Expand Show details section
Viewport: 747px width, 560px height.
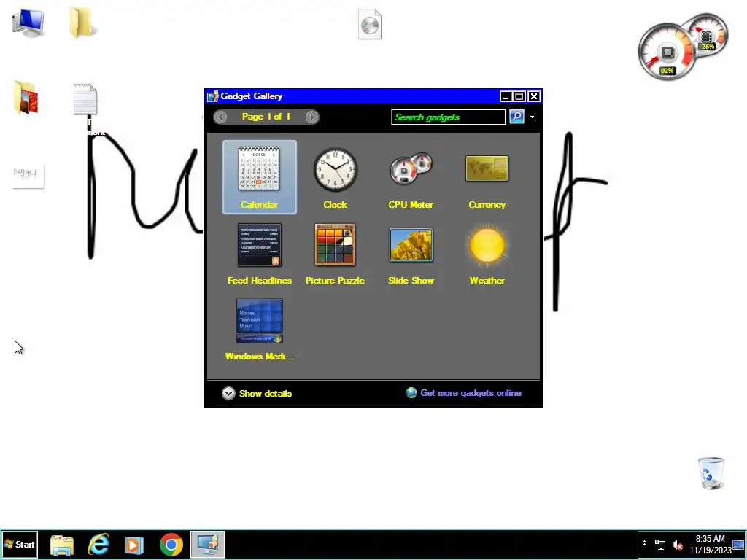257,393
